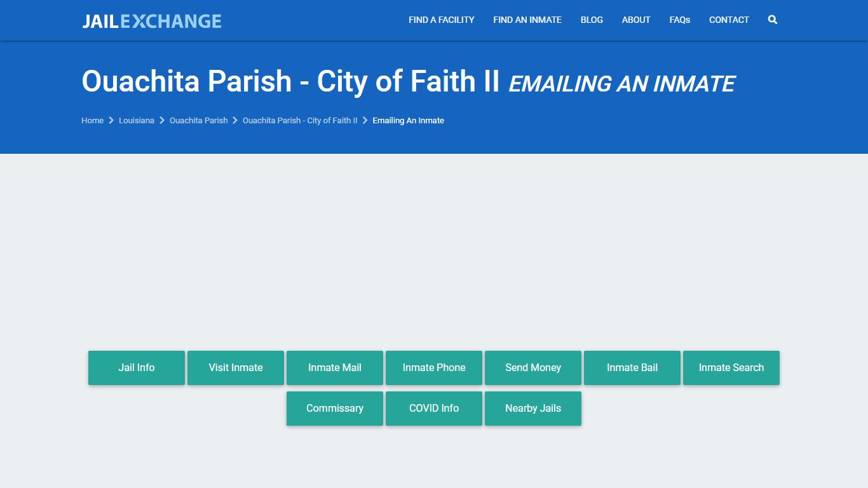Open the ABOUT page from the menu
The height and width of the screenshot is (488, 868).
[x=635, y=20]
